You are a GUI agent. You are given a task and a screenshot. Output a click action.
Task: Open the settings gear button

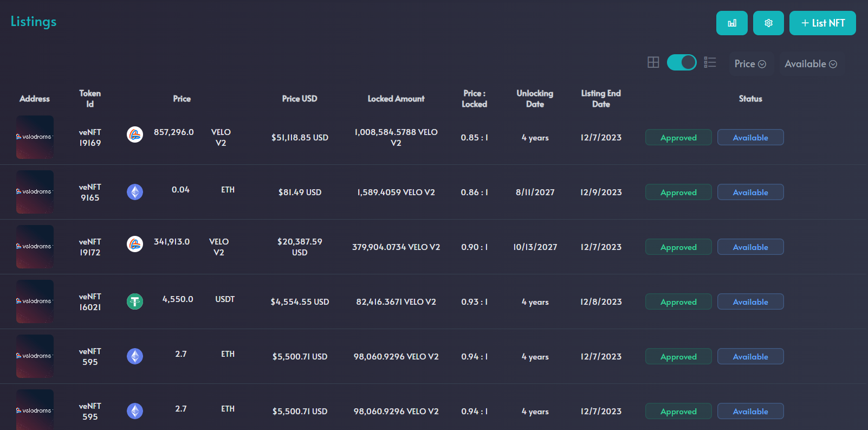pyautogui.click(x=768, y=23)
